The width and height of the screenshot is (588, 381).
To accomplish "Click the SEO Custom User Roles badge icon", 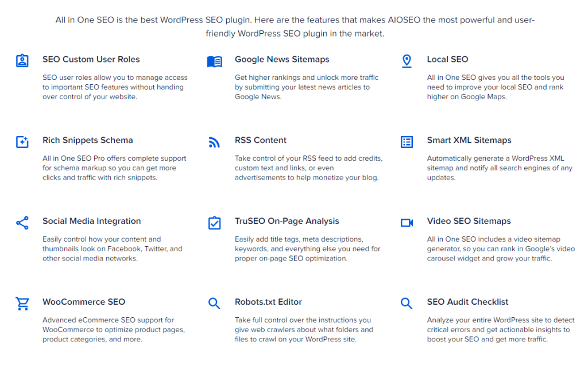I will point(22,60).
